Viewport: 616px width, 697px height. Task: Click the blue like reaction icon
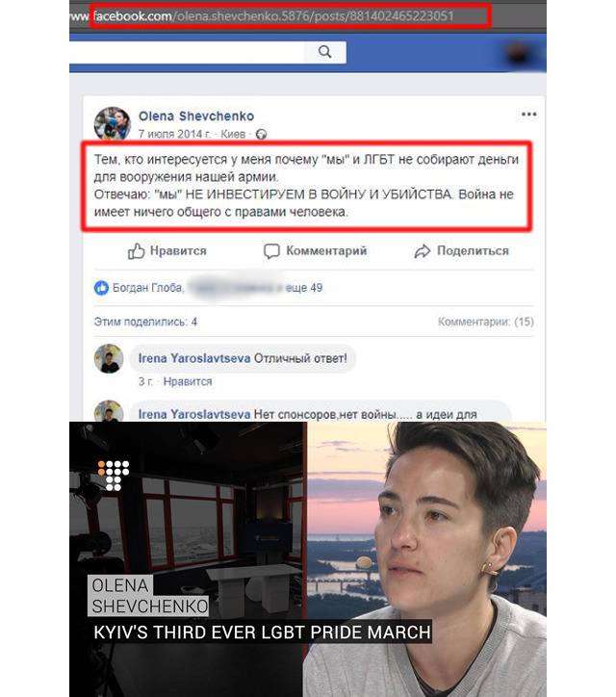tap(101, 288)
